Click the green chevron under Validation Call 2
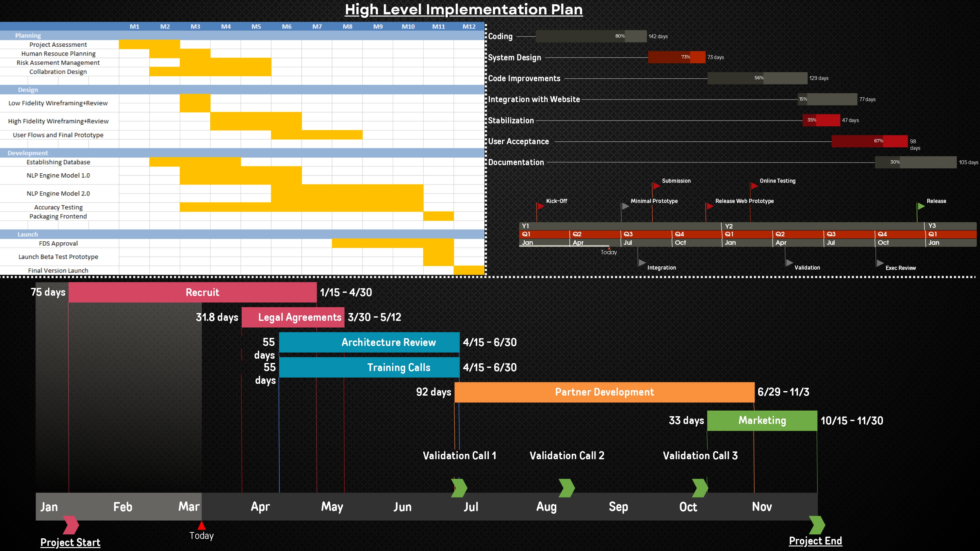Viewport: 980px width, 551px height. click(x=566, y=488)
